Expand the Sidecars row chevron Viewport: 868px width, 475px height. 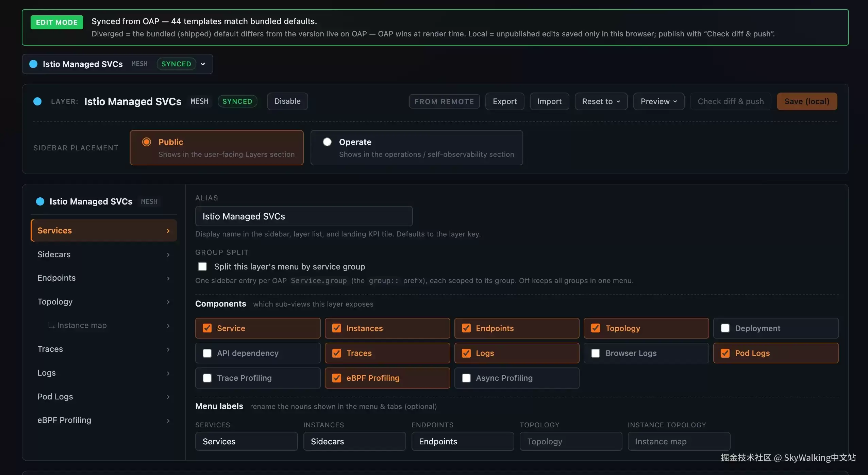tap(168, 255)
